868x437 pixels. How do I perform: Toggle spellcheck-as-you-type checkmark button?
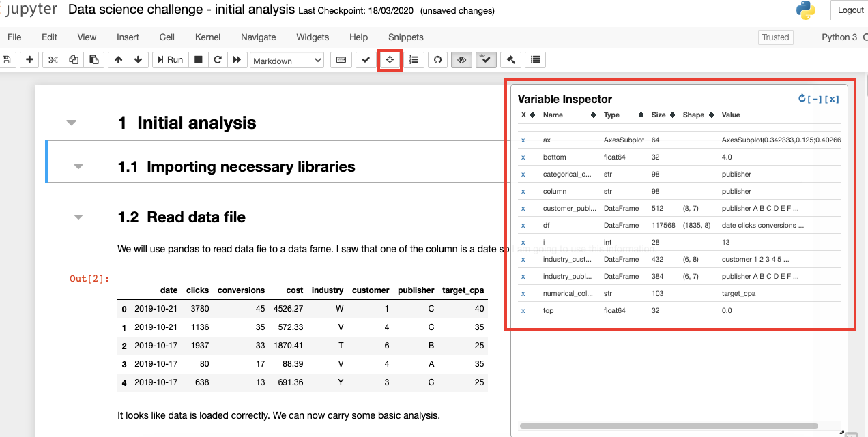[x=486, y=60]
